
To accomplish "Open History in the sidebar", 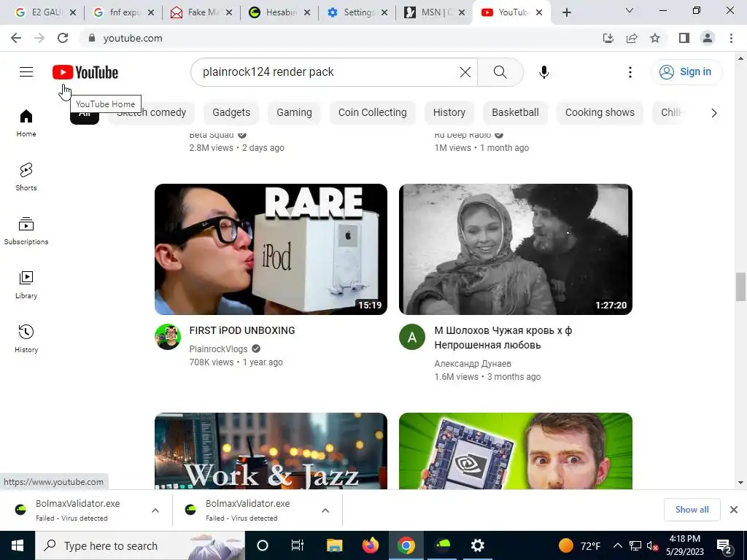I will coord(26,338).
